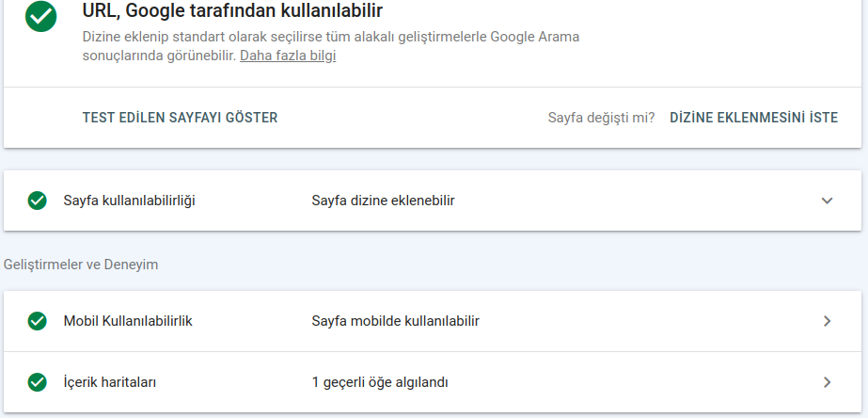Expand the Sayfa kullanılabilirliği down chevron
Screen dimensions: 868x418
pyautogui.click(x=827, y=201)
